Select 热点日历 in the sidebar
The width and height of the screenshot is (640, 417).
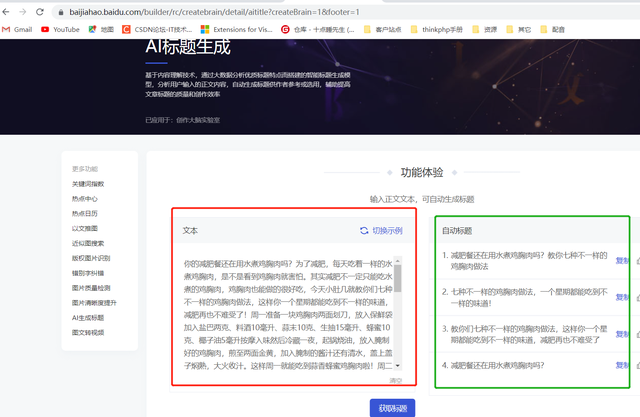[x=85, y=213]
